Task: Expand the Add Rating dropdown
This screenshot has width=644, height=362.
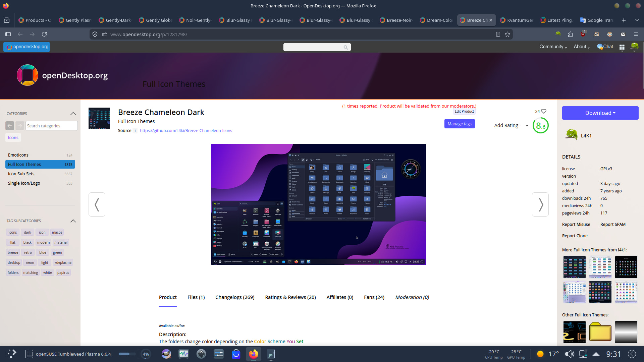Action: tap(527, 125)
